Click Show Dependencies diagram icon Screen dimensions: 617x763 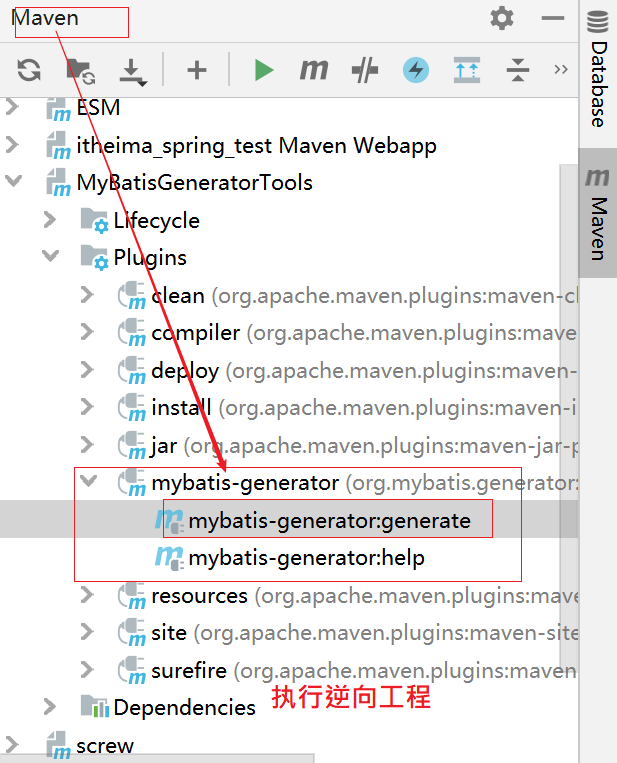click(x=467, y=70)
